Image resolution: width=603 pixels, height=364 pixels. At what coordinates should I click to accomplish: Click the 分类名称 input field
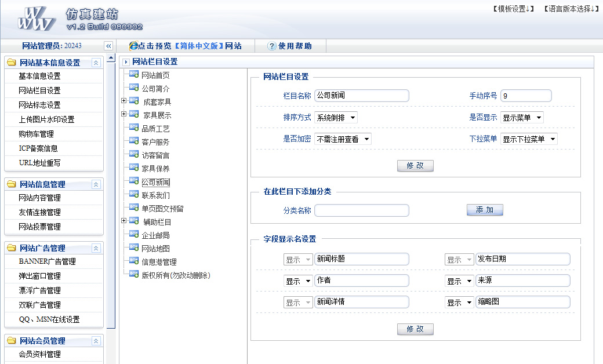pos(361,210)
